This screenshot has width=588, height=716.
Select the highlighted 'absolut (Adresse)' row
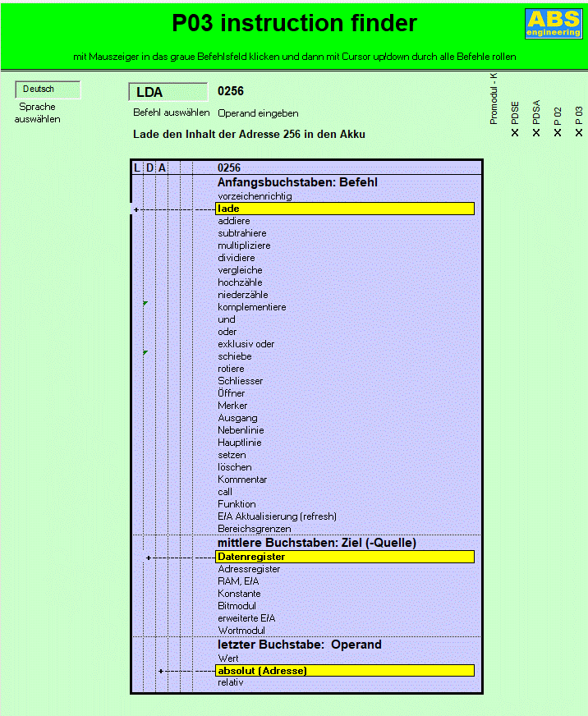(345, 671)
